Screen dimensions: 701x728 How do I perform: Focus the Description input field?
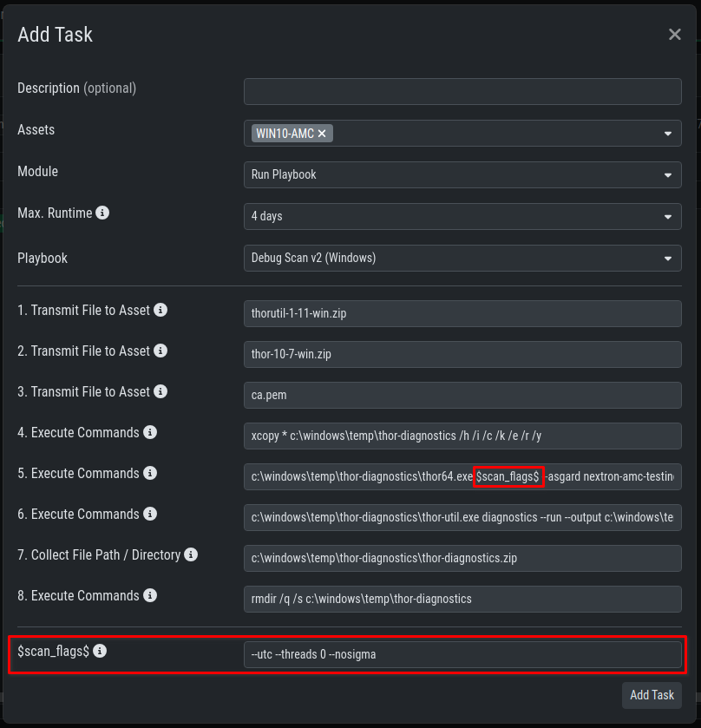(462, 91)
